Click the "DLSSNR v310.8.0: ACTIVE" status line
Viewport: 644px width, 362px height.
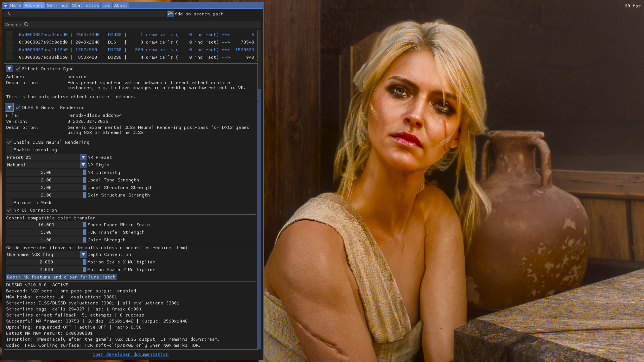(37, 285)
